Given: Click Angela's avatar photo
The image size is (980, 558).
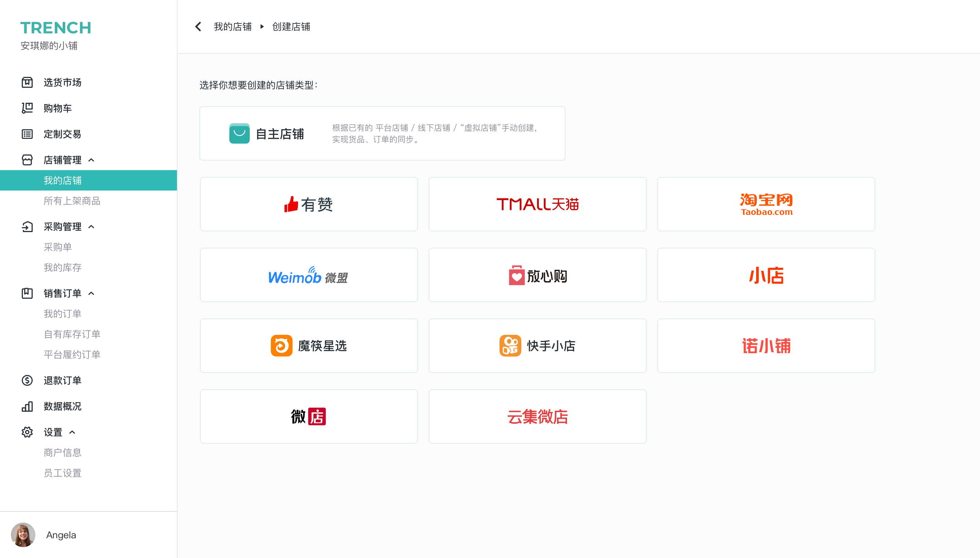Looking at the screenshot, I should (23, 535).
